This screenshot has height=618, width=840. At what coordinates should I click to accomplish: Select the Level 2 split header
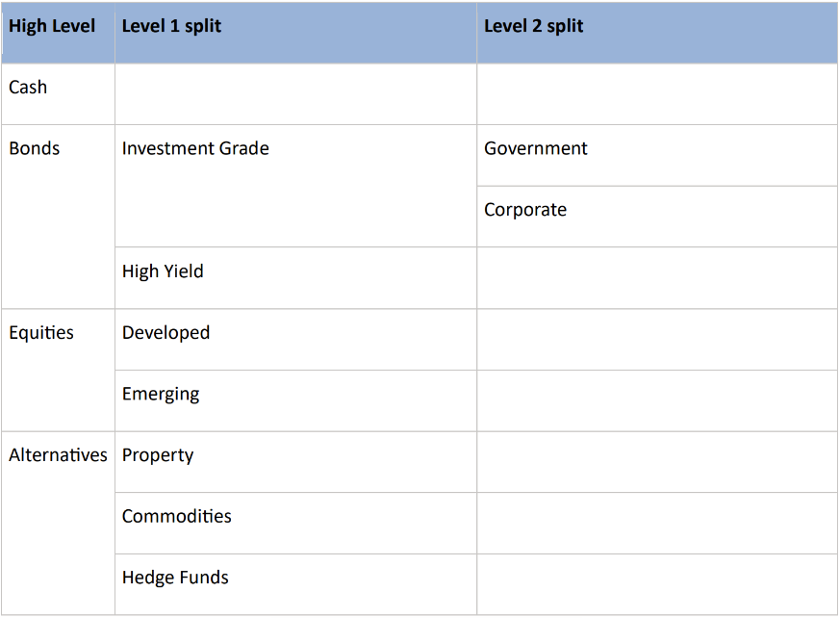pyautogui.click(x=657, y=33)
